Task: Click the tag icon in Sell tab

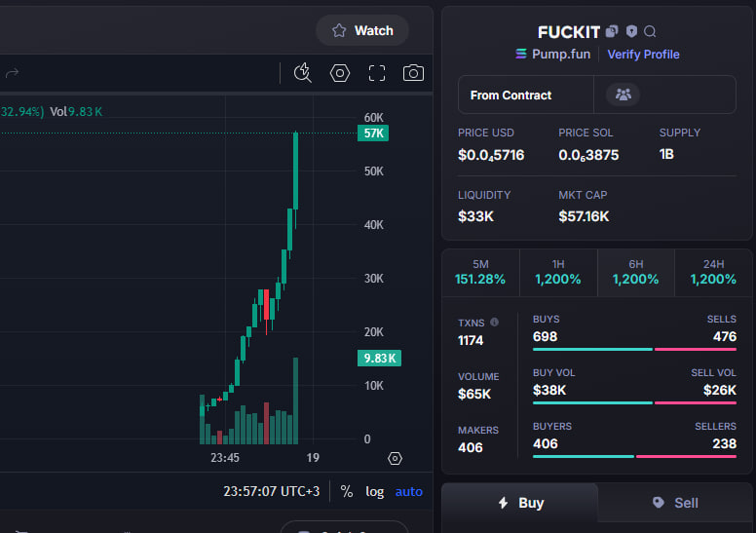Action: point(659,503)
